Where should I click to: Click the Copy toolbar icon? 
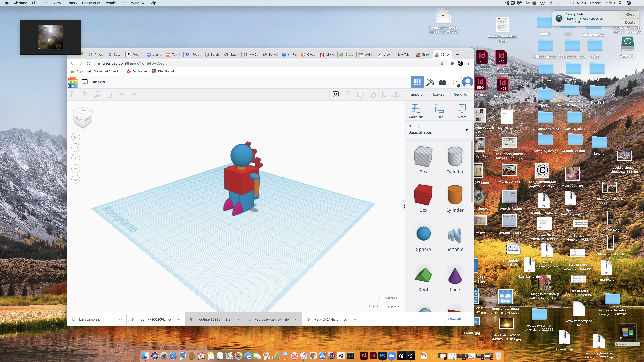[73, 94]
